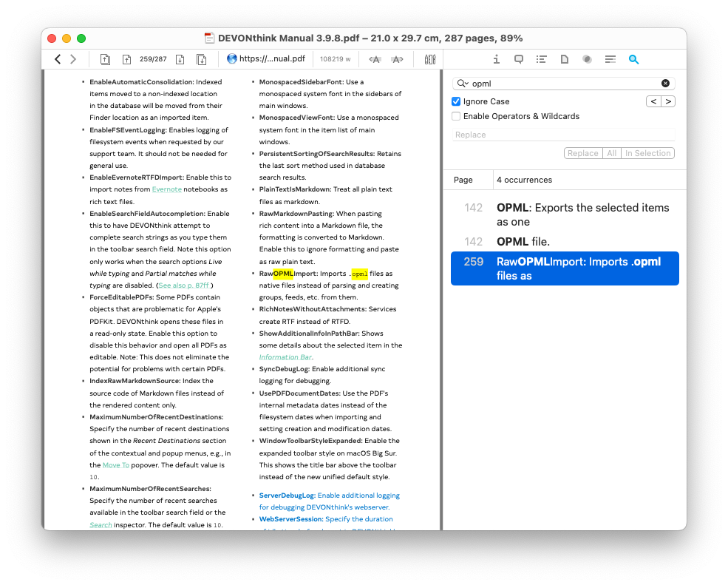Open the Move To link in the document

point(115,465)
